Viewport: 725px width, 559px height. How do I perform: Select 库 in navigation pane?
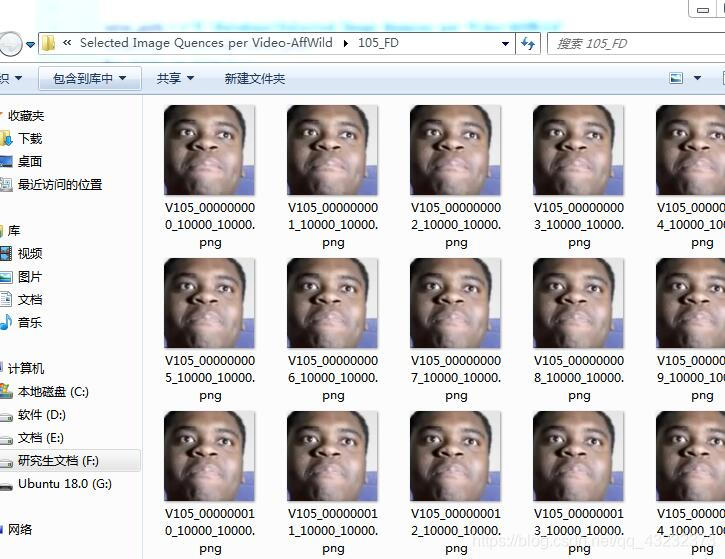tap(14, 230)
